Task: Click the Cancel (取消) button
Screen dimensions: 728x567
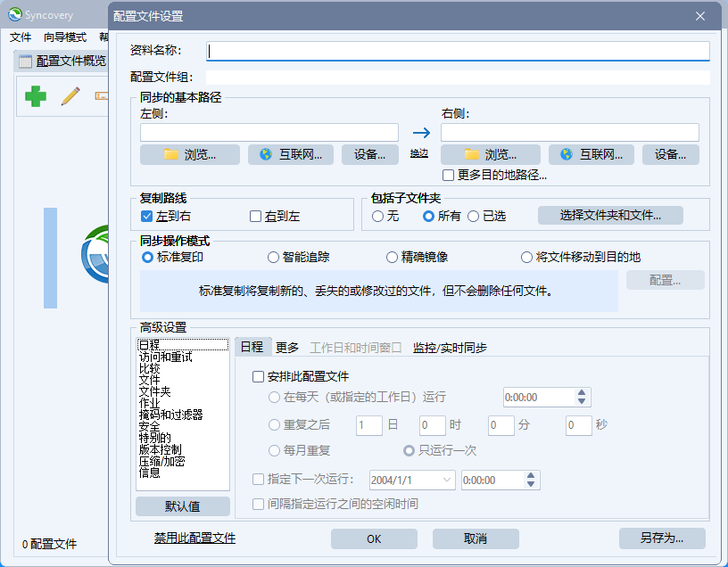Action: [476, 538]
